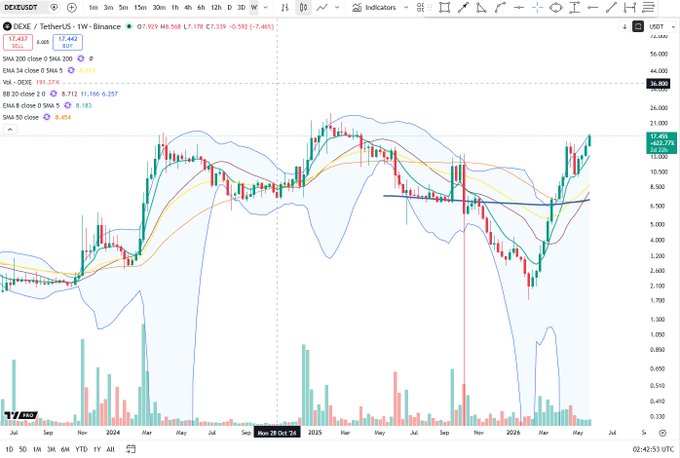Select the triangle drawing tool
This screenshot has width=680, height=458.
click(481, 7)
